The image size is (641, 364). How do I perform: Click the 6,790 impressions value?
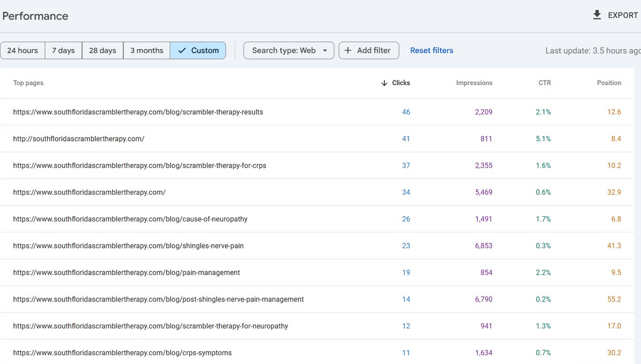pyautogui.click(x=484, y=299)
